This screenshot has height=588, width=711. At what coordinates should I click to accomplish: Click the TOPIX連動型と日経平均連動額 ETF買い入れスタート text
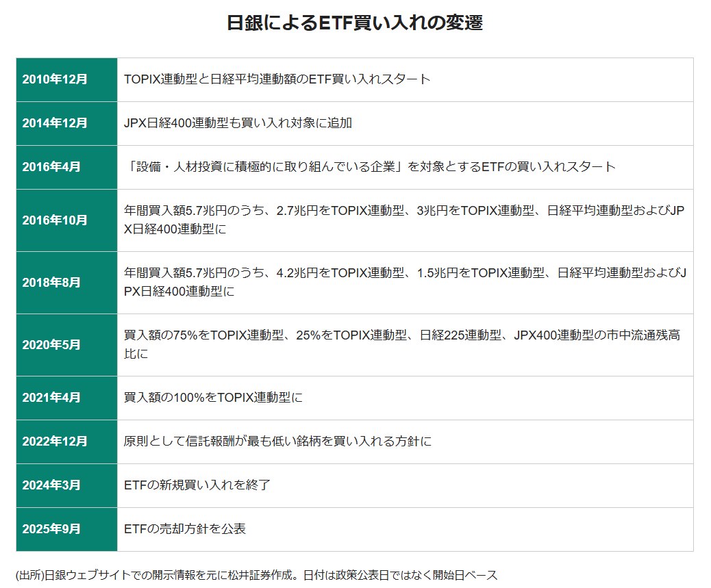pos(277,79)
